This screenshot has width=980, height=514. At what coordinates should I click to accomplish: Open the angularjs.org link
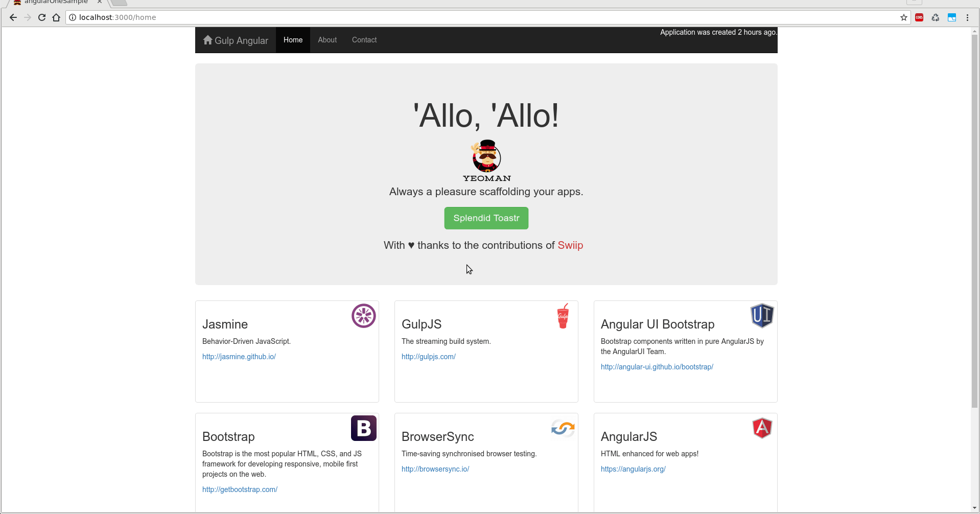point(633,469)
